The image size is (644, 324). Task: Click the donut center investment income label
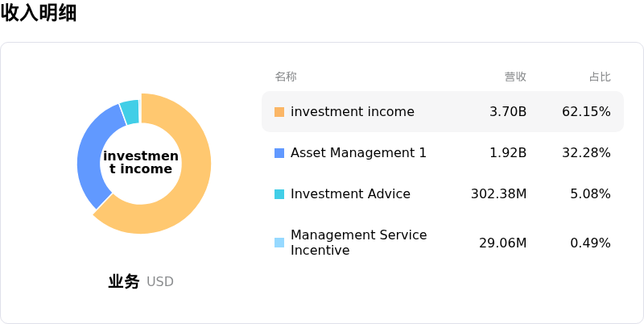tap(141, 163)
